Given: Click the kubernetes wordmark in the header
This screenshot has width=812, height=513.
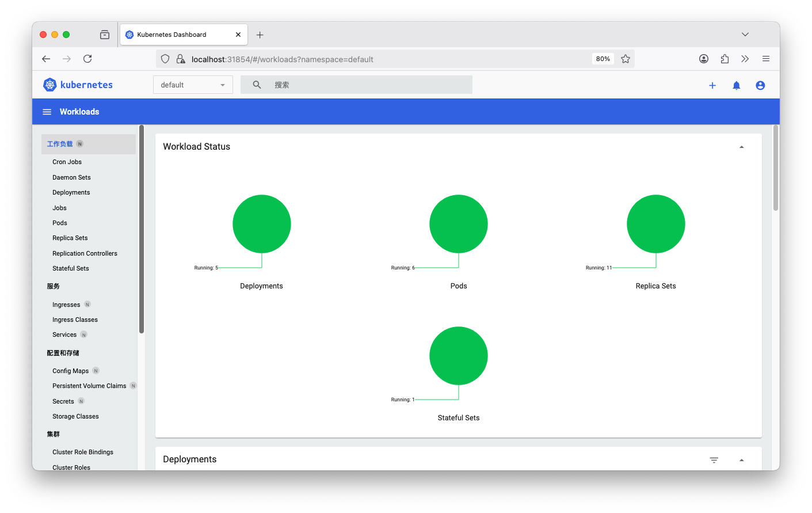Looking at the screenshot, I should 86,85.
